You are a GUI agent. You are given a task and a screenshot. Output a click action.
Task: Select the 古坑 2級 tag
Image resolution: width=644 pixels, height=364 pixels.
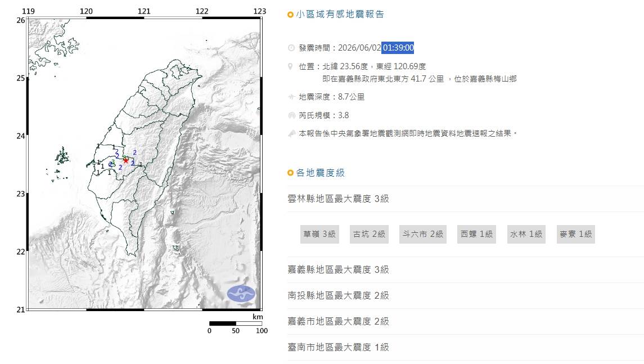point(369,234)
